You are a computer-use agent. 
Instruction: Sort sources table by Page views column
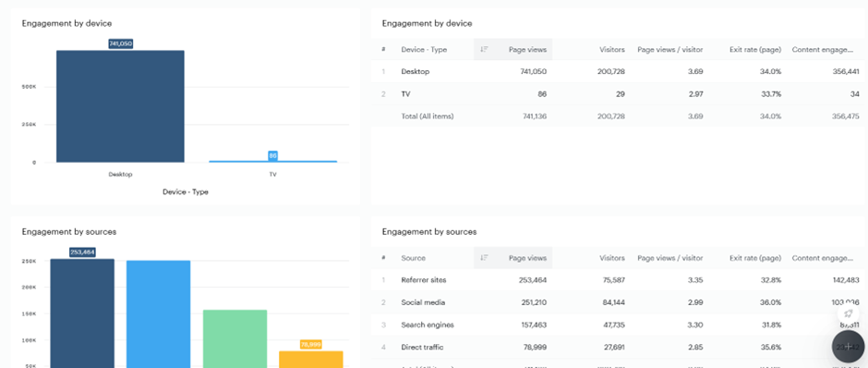pyautogui.click(x=527, y=258)
